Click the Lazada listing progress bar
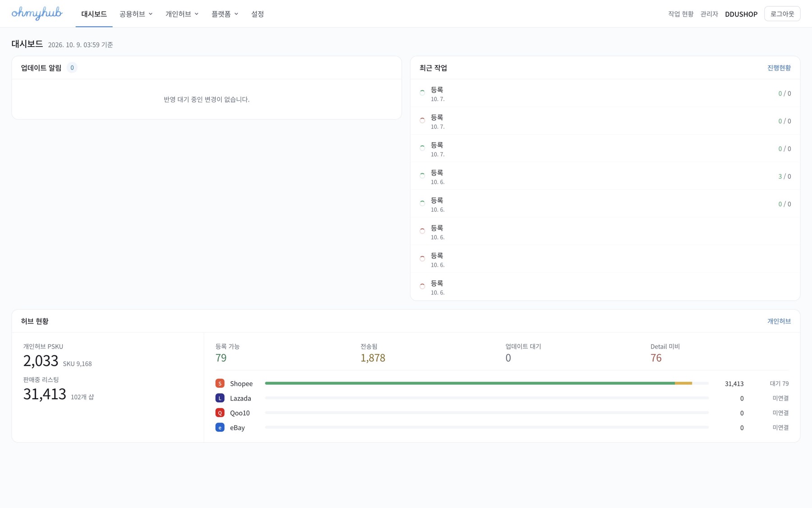Image resolution: width=812 pixels, height=508 pixels. 487,398
